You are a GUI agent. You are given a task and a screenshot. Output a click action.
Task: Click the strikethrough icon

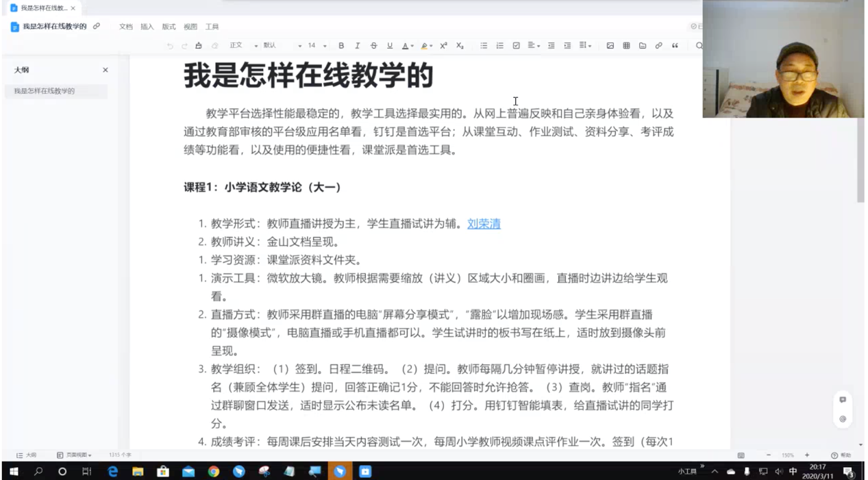[x=373, y=46]
